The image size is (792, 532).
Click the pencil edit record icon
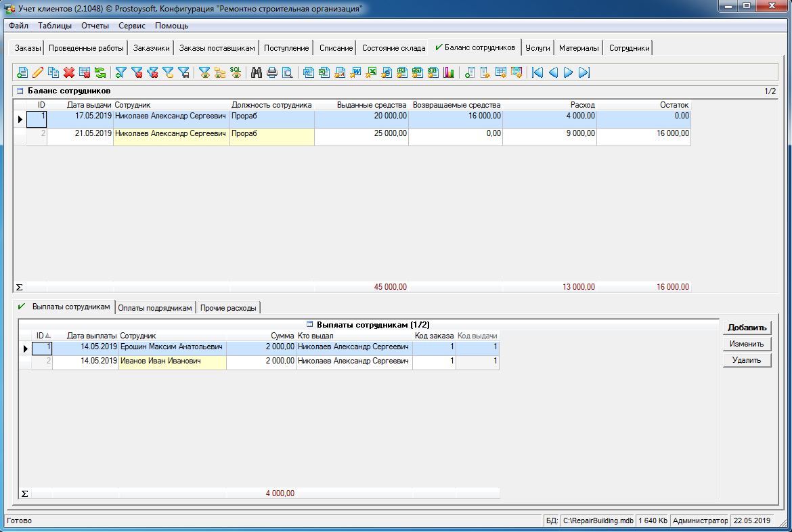[x=38, y=72]
